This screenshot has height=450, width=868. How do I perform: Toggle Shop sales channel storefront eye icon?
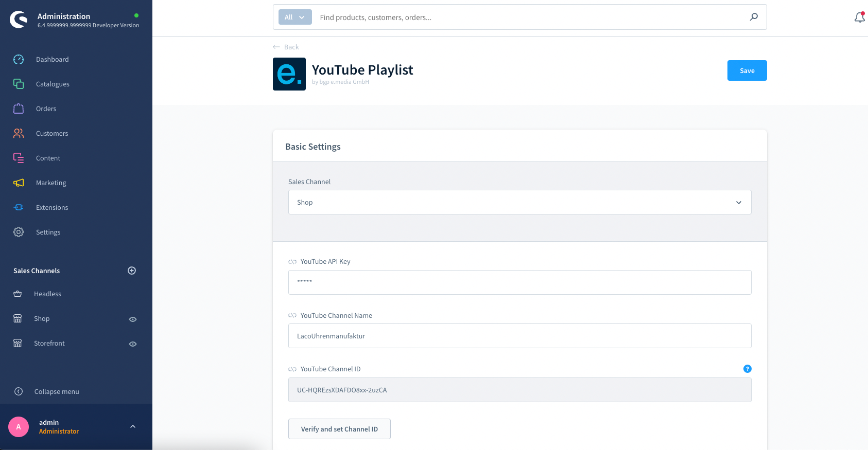pyautogui.click(x=133, y=319)
